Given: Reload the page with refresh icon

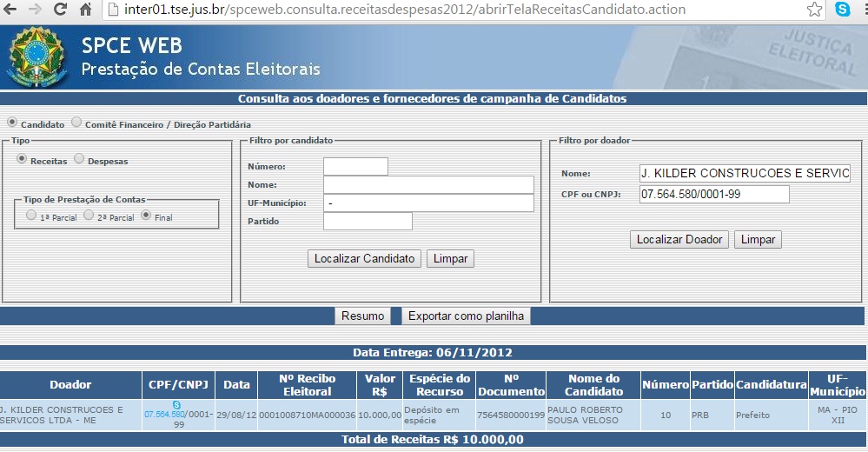Looking at the screenshot, I should pyautogui.click(x=60, y=9).
